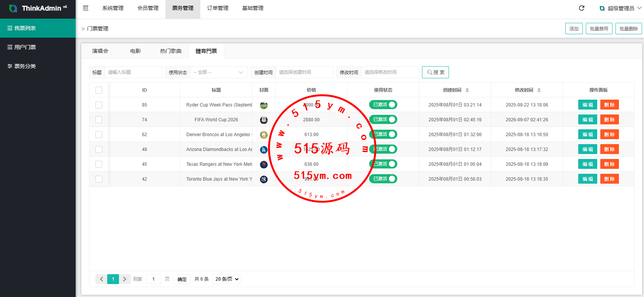Viewport: 644px width, 297px height.
Task: Click 删除 for Toronto Blue Jays row
Action: pos(609,179)
